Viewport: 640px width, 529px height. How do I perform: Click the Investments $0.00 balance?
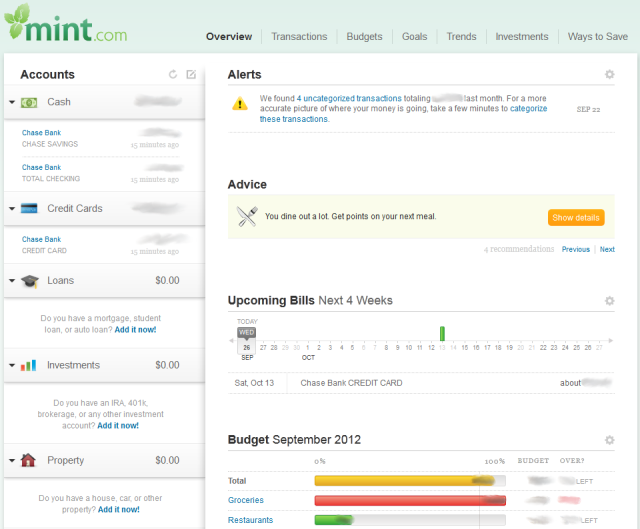coord(167,365)
